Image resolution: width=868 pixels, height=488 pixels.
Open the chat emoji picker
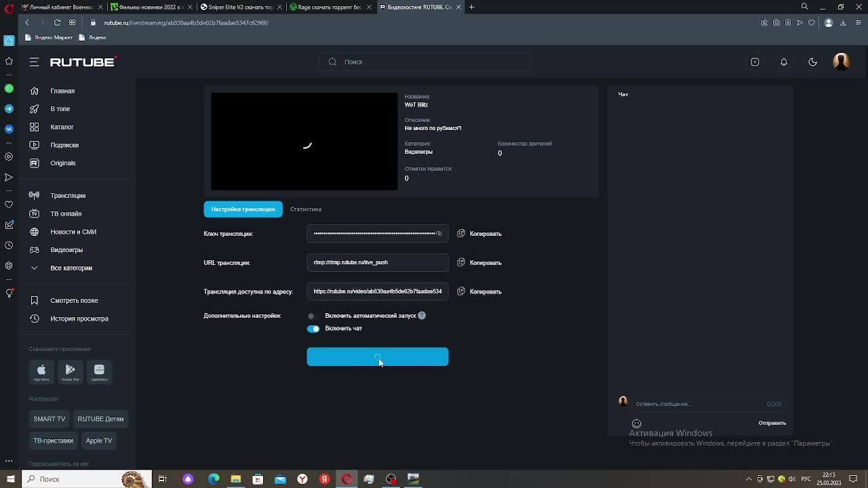coord(637,424)
